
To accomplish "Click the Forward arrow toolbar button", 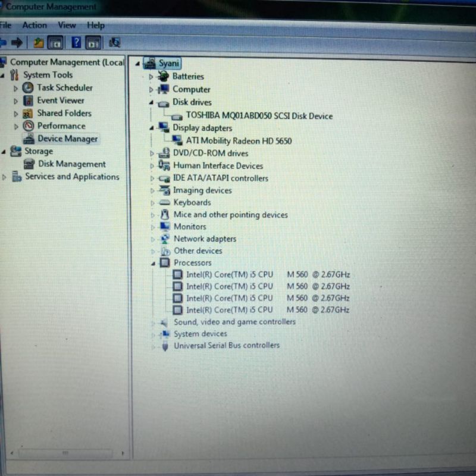I will point(17,42).
